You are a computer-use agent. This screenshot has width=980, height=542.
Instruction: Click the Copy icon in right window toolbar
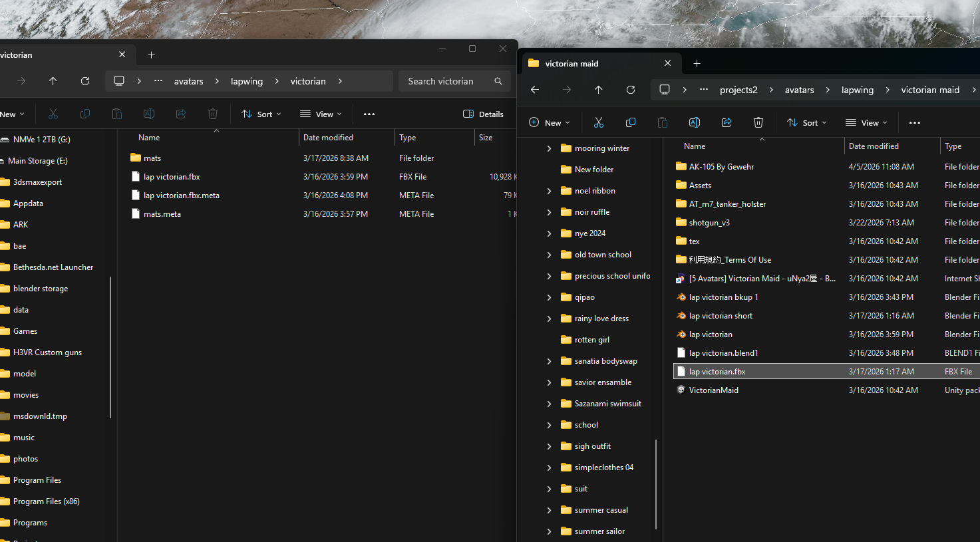(x=630, y=122)
